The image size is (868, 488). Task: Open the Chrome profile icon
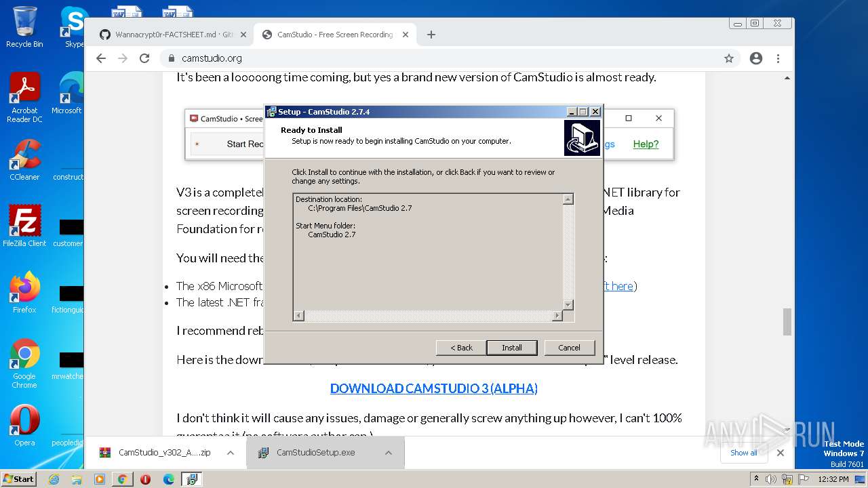point(756,58)
